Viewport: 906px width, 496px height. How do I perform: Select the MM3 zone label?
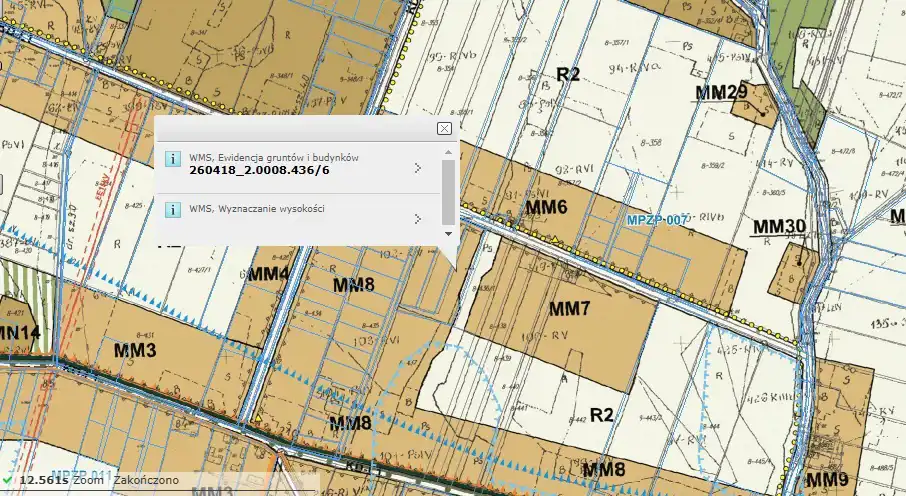134,350
